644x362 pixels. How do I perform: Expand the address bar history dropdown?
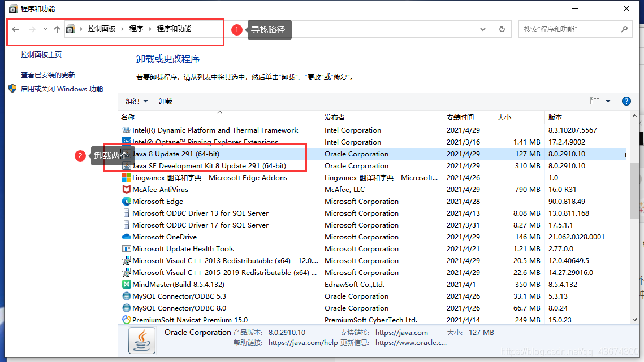[483, 29]
